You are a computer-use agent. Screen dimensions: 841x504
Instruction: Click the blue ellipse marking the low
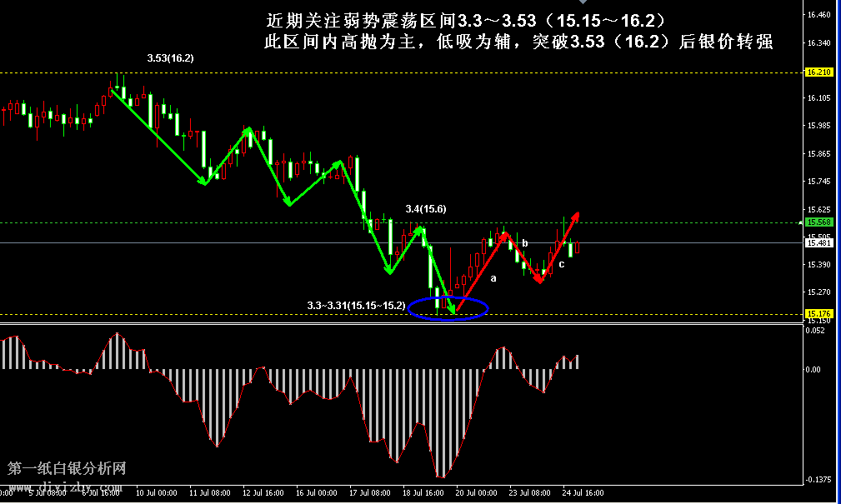click(450, 307)
